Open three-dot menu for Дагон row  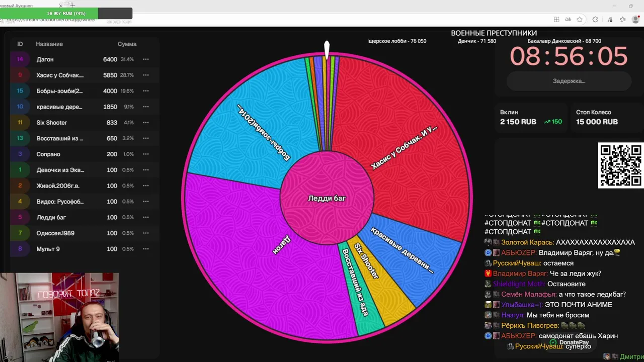pyautogui.click(x=146, y=59)
